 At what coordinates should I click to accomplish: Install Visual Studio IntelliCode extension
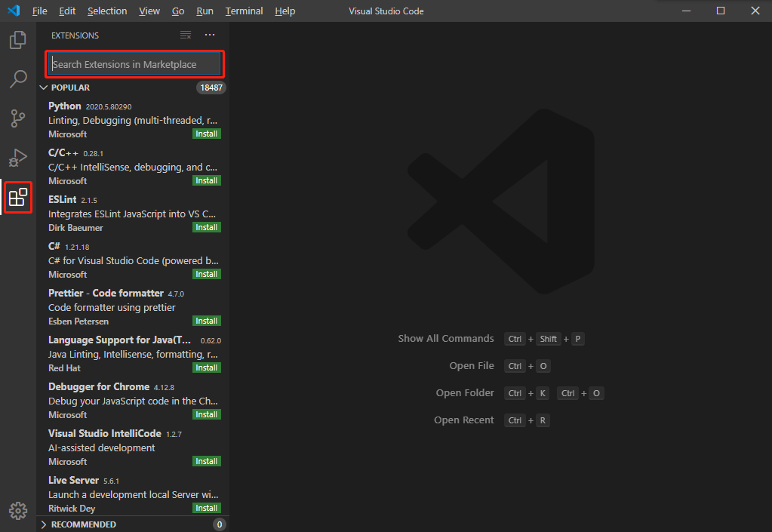(207, 461)
